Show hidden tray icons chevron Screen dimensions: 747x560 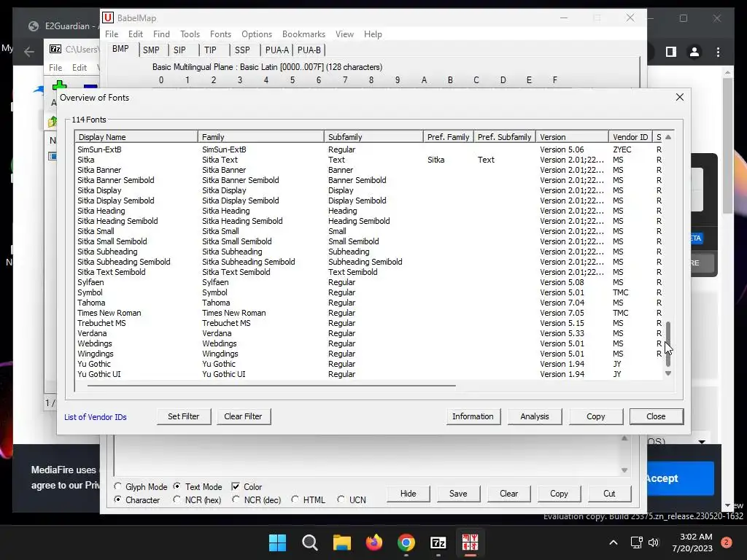point(614,542)
